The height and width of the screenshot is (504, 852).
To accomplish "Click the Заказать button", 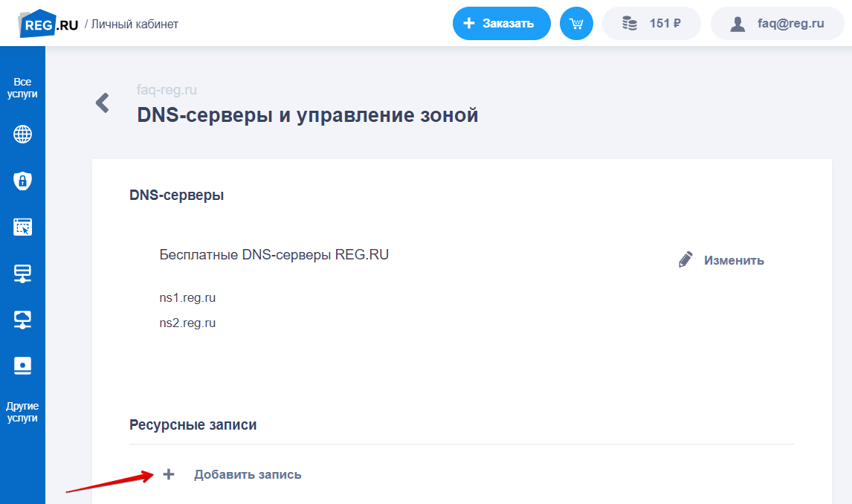I will tap(501, 24).
